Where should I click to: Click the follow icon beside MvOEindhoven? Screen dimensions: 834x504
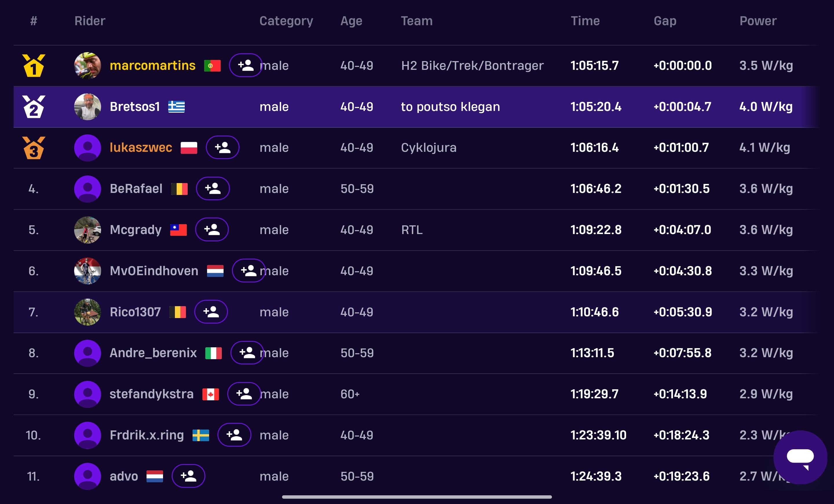click(x=248, y=271)
